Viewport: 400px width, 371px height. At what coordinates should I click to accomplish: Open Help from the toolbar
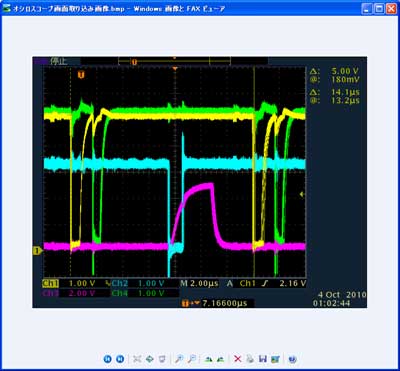tap(292, 359)
